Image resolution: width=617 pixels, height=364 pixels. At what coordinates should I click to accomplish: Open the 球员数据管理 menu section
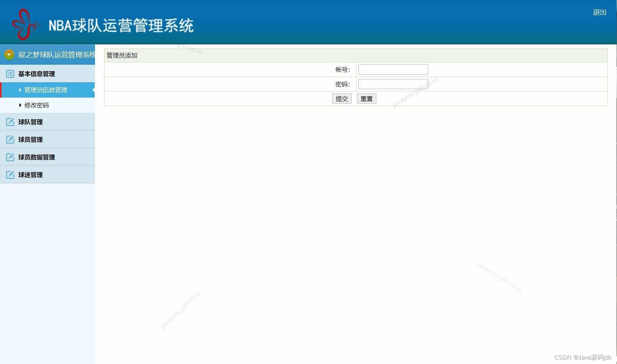coord(48,157)
